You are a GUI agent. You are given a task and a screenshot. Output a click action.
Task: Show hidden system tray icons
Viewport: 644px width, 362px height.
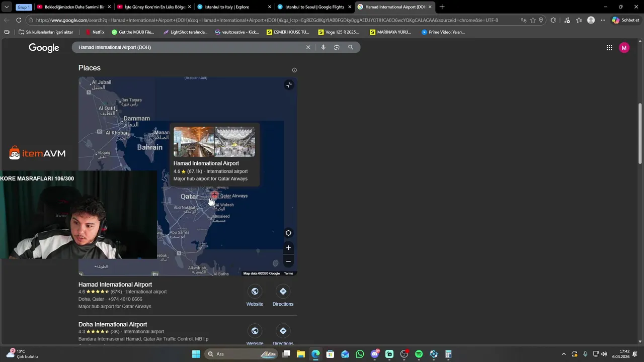tap(563, 354)
